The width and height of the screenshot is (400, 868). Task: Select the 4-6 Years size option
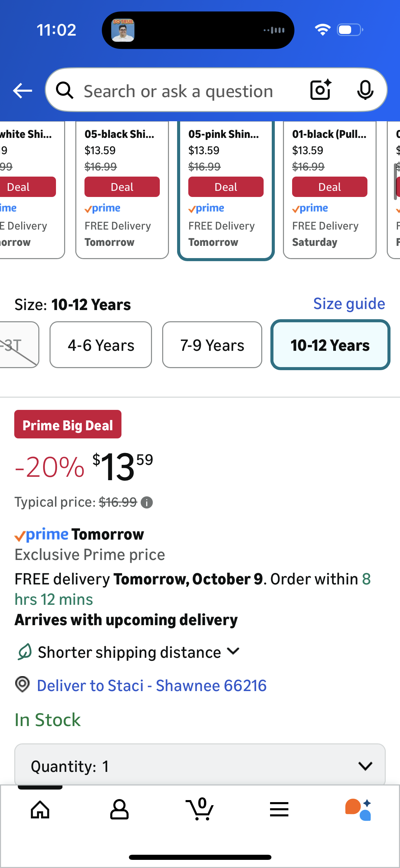(x=101, y=345)
